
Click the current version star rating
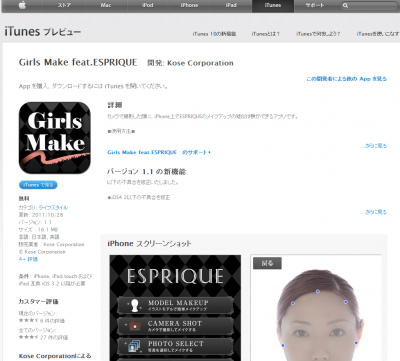28,321
